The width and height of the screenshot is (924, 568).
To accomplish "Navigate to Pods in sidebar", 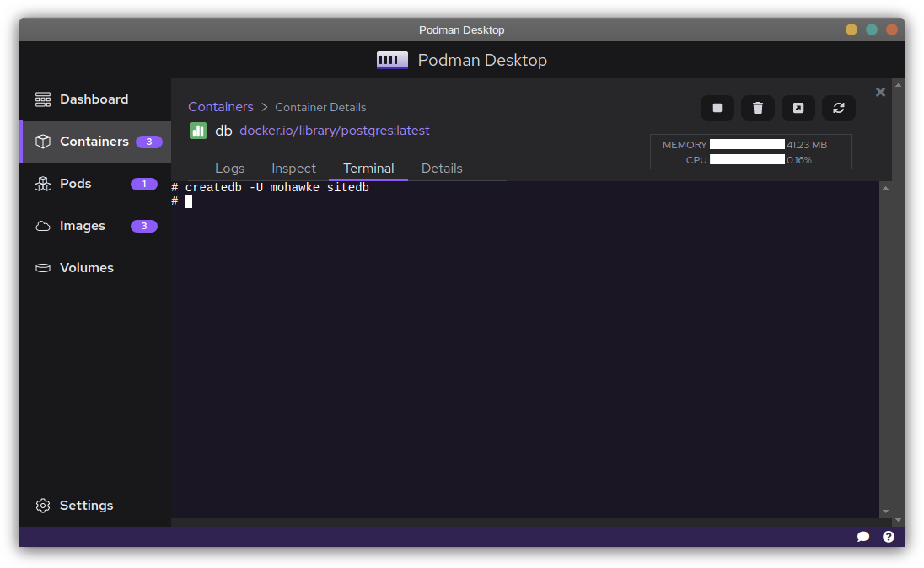I will point(75,184).
